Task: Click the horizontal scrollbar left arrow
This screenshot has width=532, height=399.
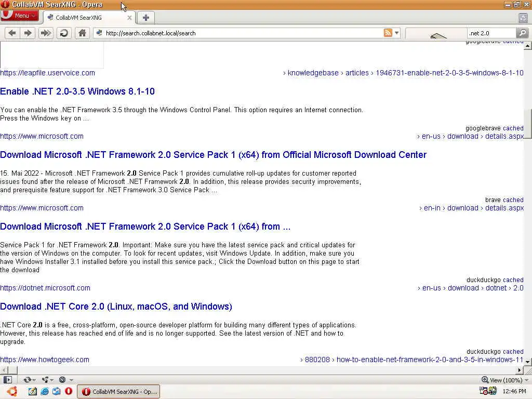Action: coord(4,370)
